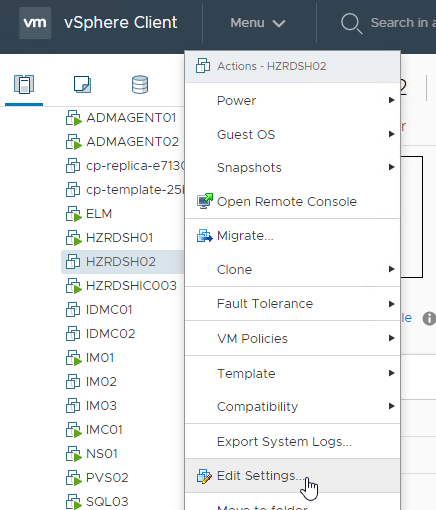Open the Compatibility submenu
Image resolution: width=436 pixels, height=510 pixels.
293,407
